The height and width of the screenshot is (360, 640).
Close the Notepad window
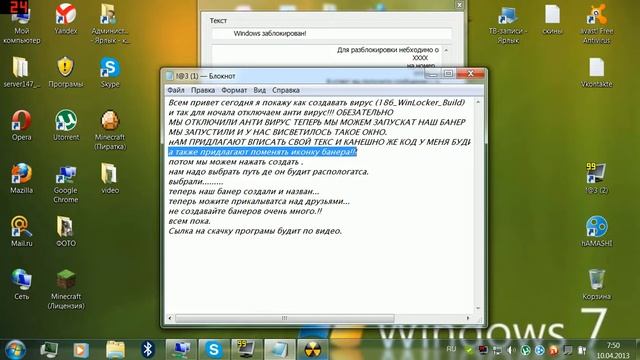470,74
